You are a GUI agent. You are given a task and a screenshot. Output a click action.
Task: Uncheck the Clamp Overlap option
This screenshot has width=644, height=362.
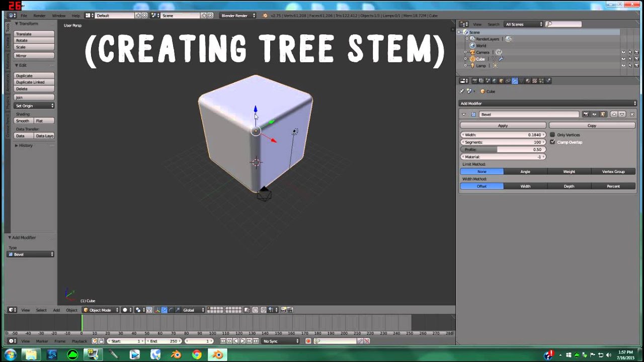coord(552,142)
